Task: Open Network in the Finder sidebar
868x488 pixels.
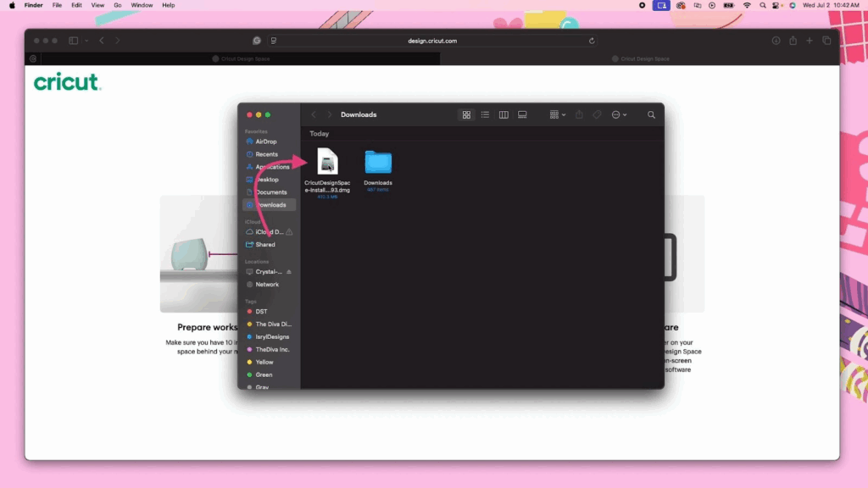Action: (269, 285)
